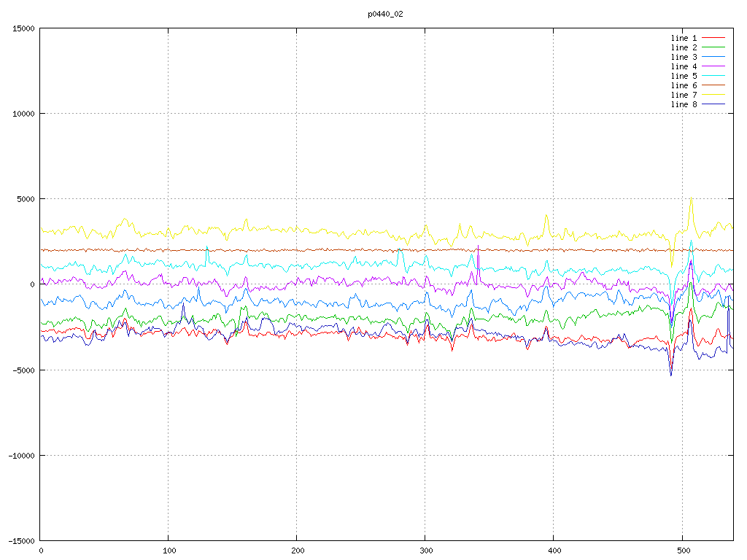
Task: Toggle the "line 2" legend entry
Action: (x=684, y=47)
